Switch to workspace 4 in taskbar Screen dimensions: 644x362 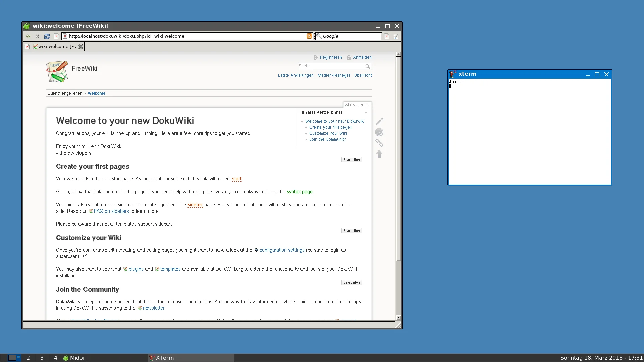[56, 358]
